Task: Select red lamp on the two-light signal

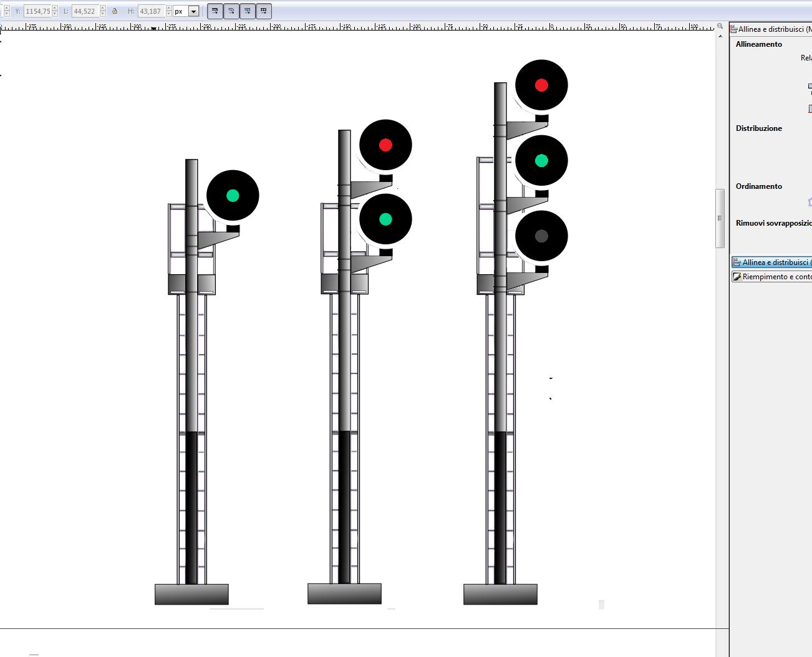Action: coord(385,145)
